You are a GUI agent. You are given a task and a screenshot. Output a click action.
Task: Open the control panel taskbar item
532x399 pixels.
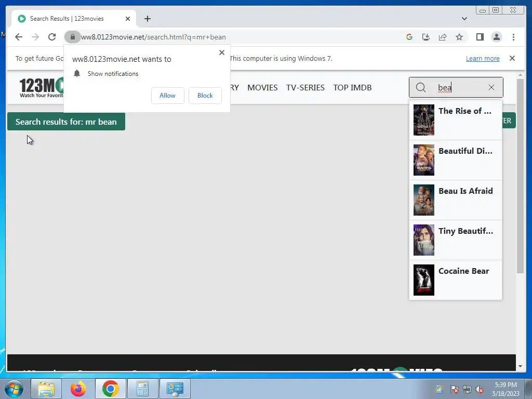point(175,389)
